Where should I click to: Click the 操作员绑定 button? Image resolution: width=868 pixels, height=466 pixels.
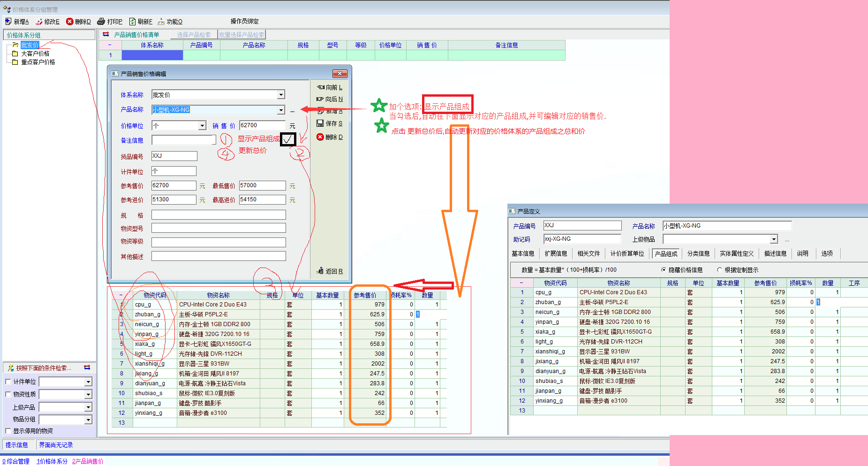coord(244,21)
